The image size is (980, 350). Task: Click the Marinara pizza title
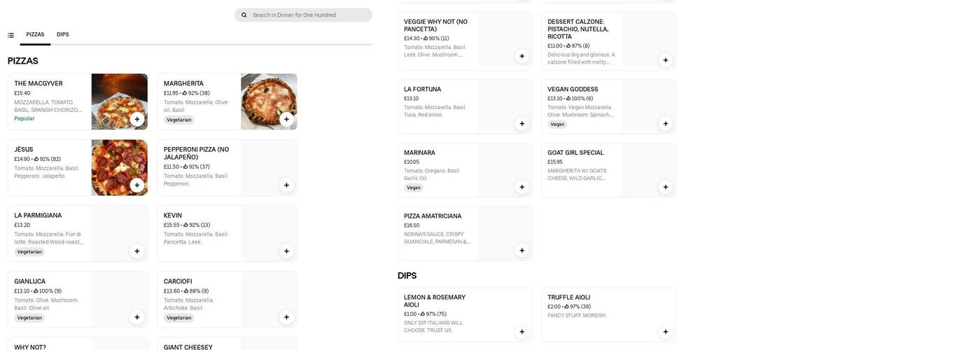(x=419, y=153)
